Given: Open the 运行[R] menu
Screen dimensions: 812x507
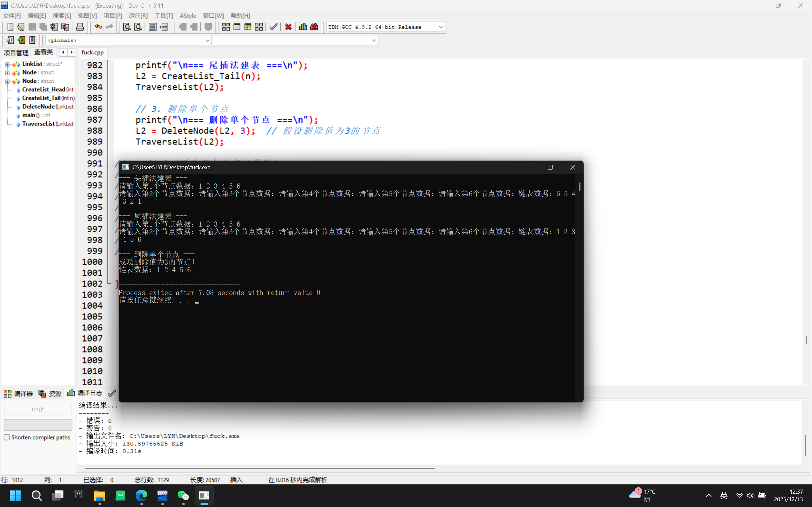Looking at the screenshot, I should pyautogui.click(x=138, y=16).
